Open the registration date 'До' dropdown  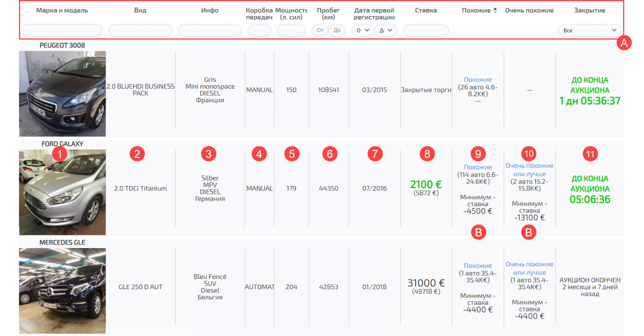pyautogui.click(x=386, y=30)
